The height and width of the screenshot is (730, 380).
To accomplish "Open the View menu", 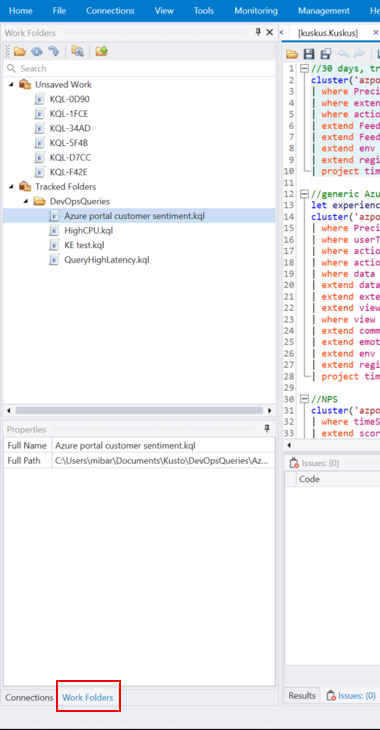I will [x=164, y=11].
